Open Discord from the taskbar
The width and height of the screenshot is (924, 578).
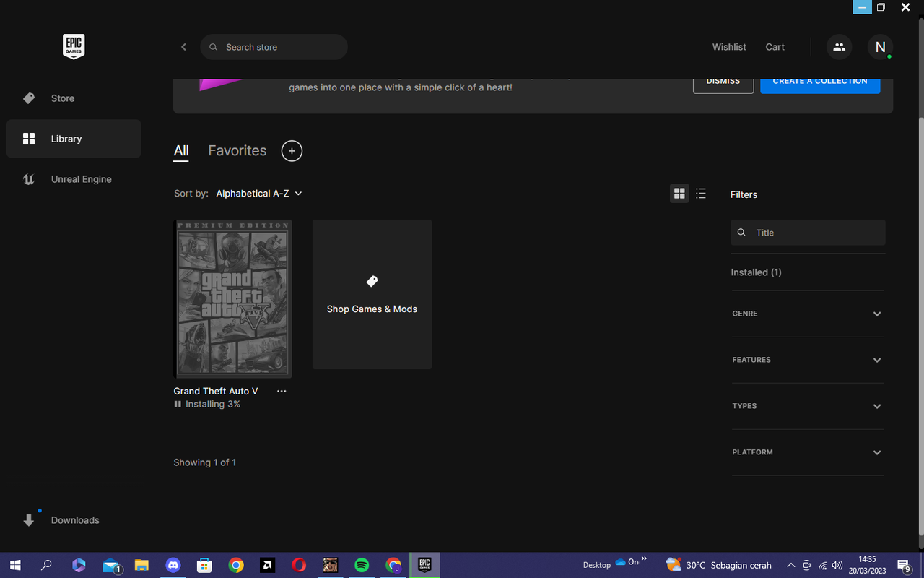(x=173, y=565)
